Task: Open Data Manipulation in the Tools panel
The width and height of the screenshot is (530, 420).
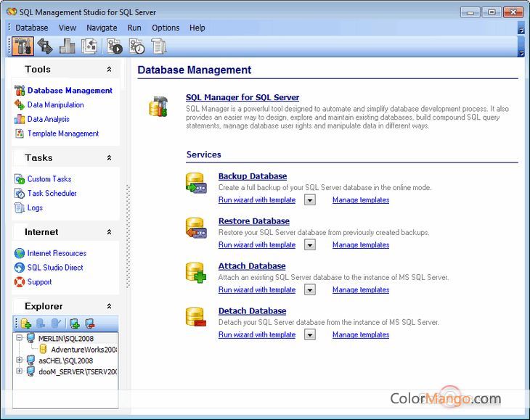Action: pyautogui.click(x=55, y=105)
